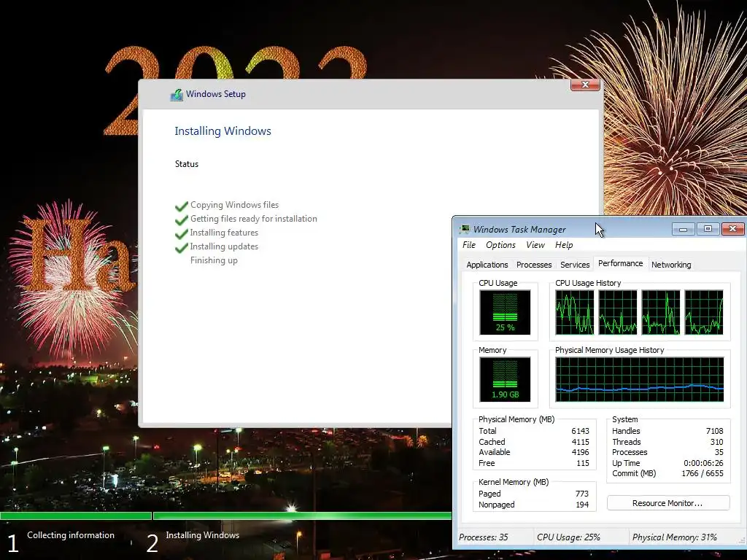747x560 pixels.
Task: Click the Task Manager resize grip corner
Action: (741, 540)
